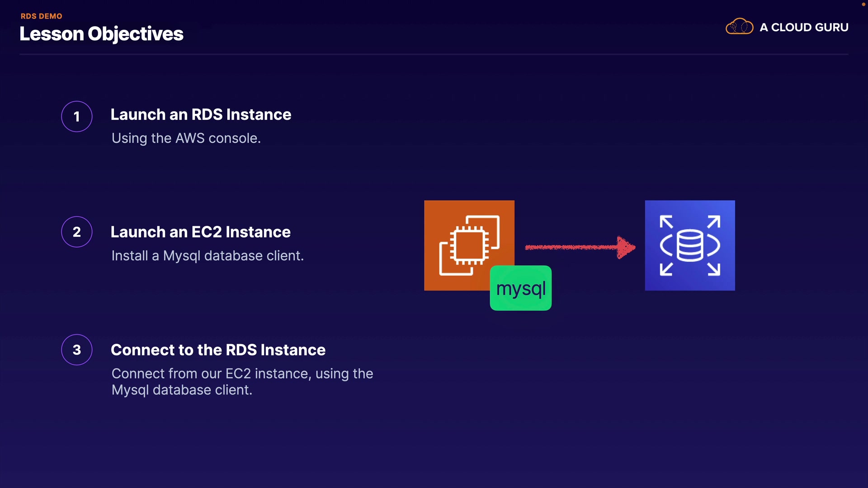Image resolution: width=868 pixels, height=488 pixels.
Task: Select the Launch an EC2 Instance heading
Action: click(200, 232)
